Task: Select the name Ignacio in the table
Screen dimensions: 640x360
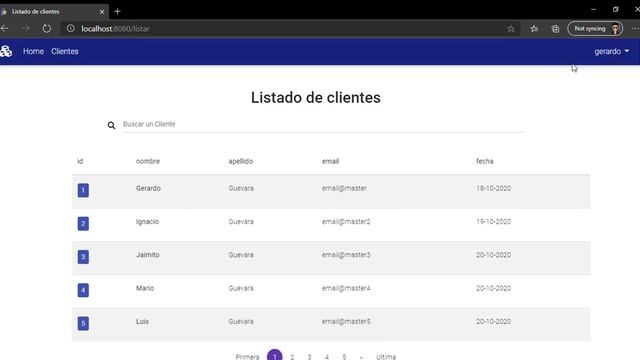Action: click(x=147, y=222)
